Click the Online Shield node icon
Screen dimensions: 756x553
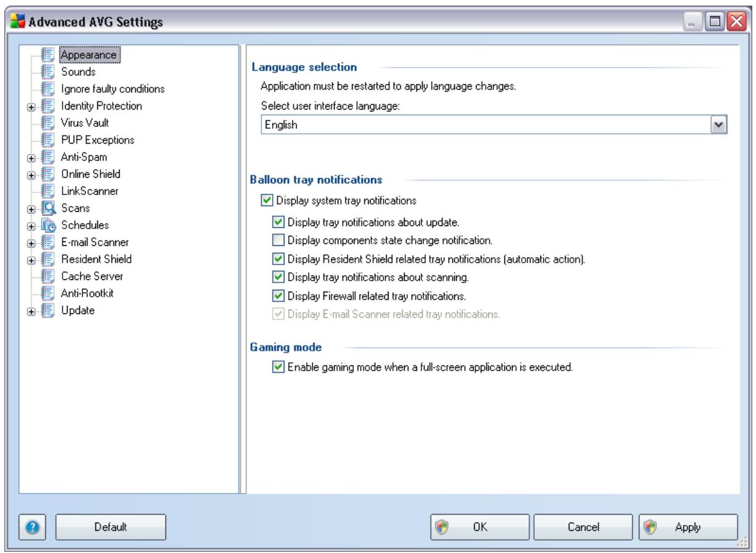(49, 174)
